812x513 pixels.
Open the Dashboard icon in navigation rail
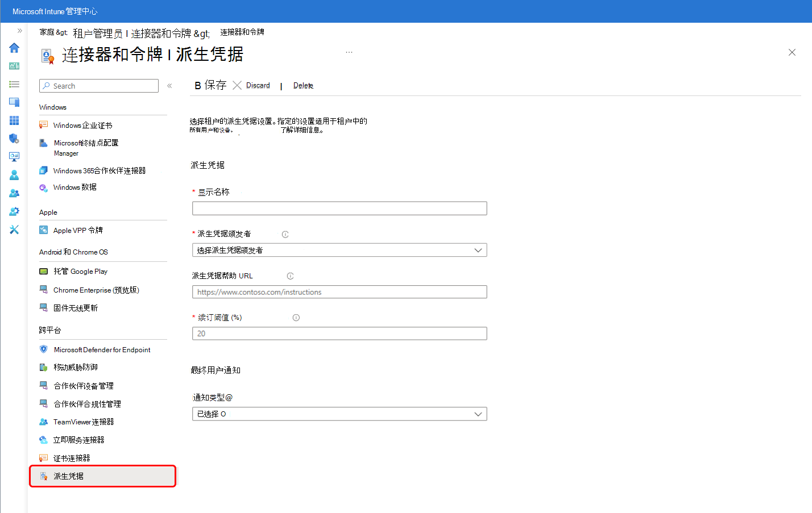tap(14, 66)
